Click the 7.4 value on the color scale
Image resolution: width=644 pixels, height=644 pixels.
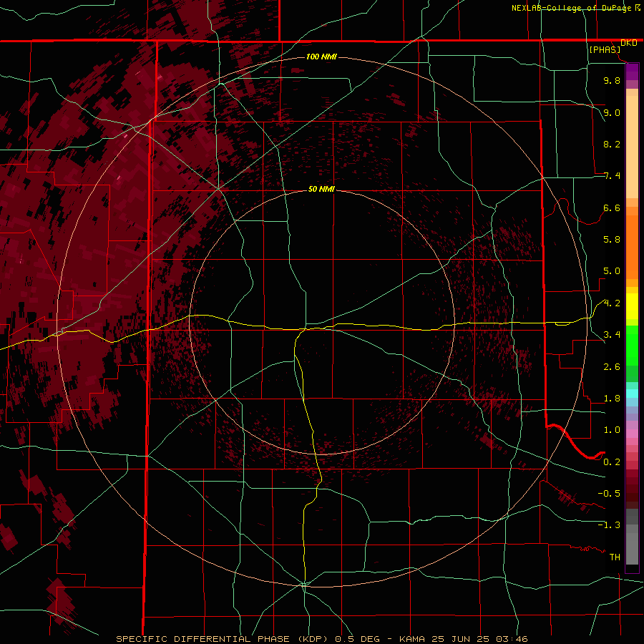coord(612,176)
